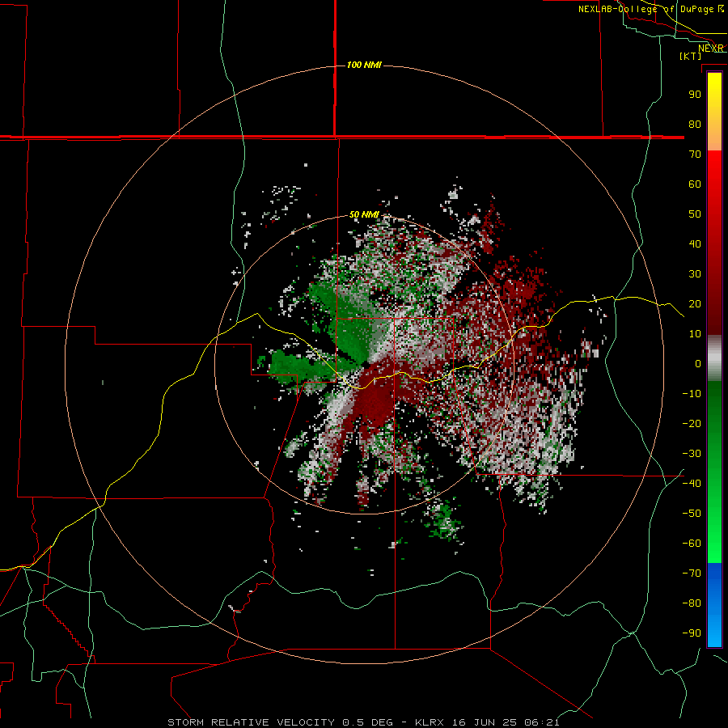Click the 60 value on the velocity scale
The image size is (728, 728).
click(695, 184)
